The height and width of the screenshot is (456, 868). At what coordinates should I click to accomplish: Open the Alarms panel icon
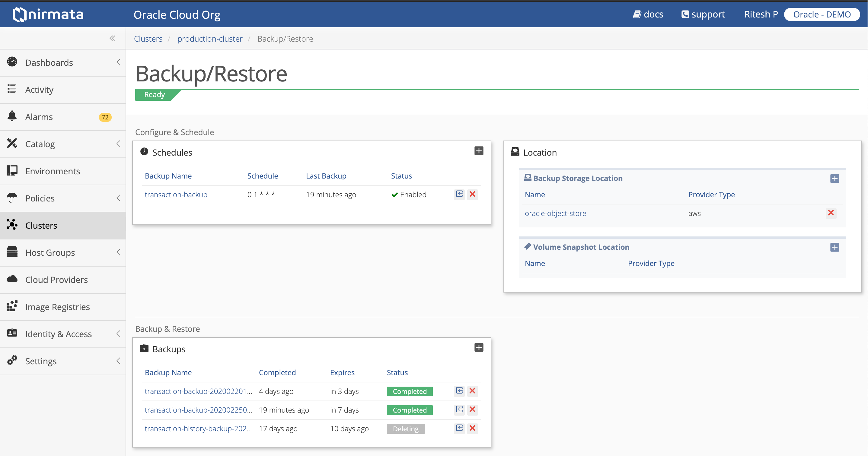click(x=12, y=116)
